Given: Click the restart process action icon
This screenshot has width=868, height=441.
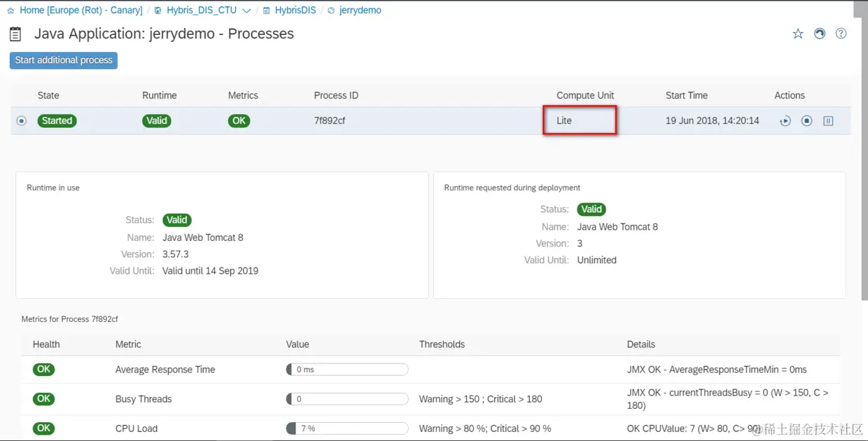Looking at the screenshot, I should [785, 121].
